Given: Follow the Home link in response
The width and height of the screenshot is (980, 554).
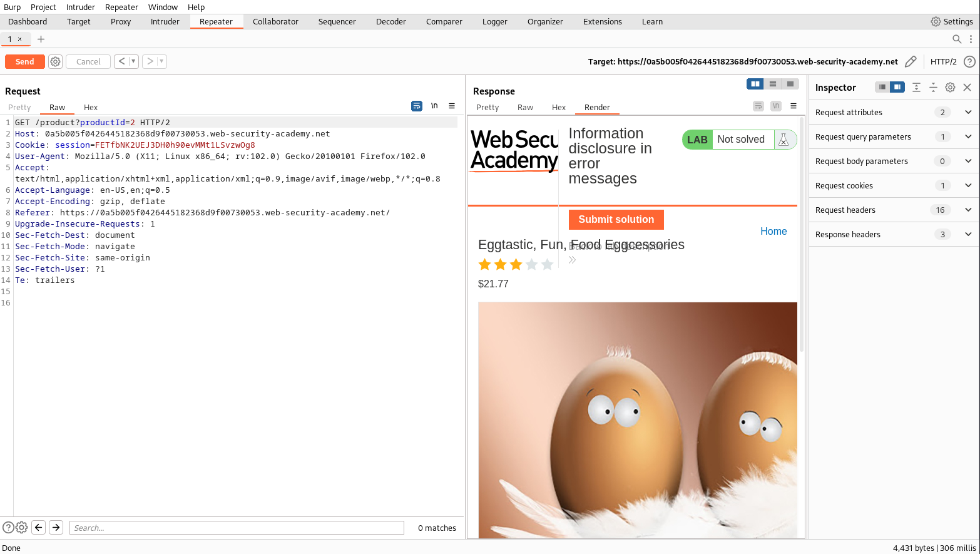Looking at the screenshot, I should click(x=773, y=231).
